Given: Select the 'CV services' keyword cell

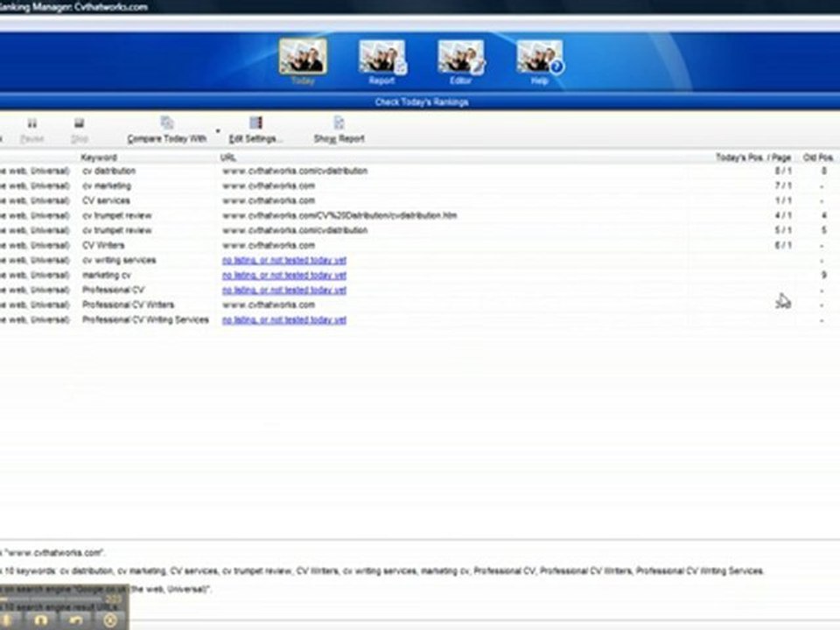Looking at the screenshot, I should (x=106, y=200).
